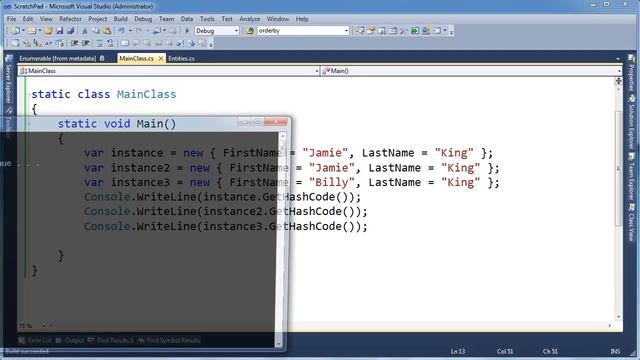Click the Display Object Member List icon
This screenshot has width=640, height=360.
pyautogui.click(x=15, y=43)
